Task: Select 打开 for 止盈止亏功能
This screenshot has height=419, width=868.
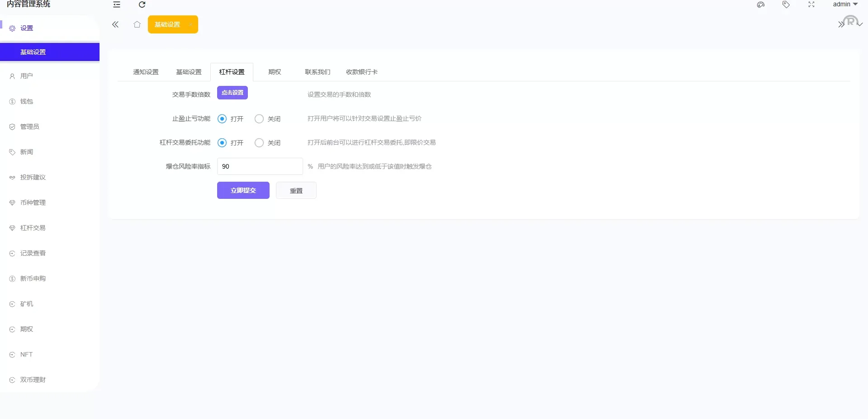Action: (222, 118)
